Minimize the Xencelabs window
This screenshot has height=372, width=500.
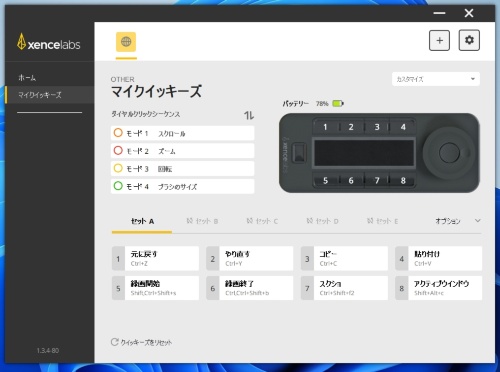coord(439,13)
